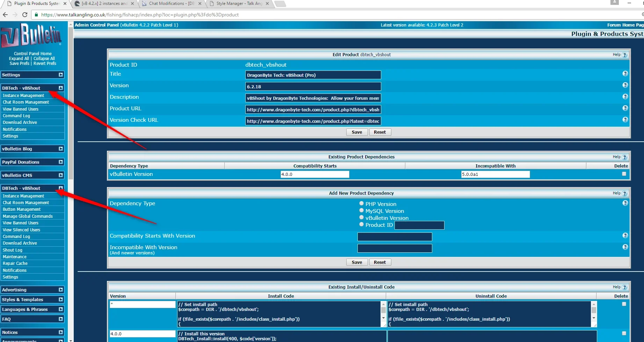Click the Product ID dependency text box
Image resolution: width=644 pixels, height=342 pixels.
419,225
